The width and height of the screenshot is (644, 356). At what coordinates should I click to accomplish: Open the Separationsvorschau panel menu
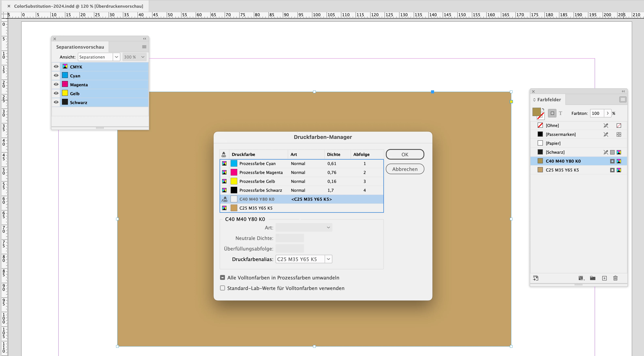click(x=144, y=47)
